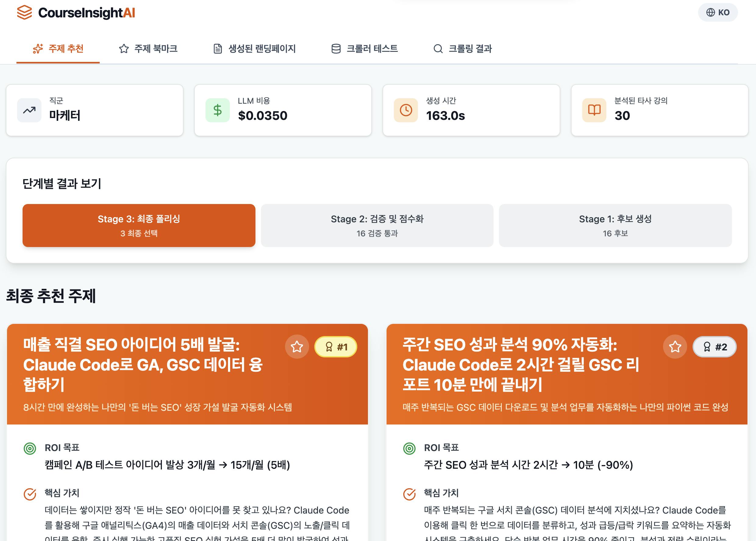
Task: Bookmark the #1 topic with star toggle
Action: 297,347
